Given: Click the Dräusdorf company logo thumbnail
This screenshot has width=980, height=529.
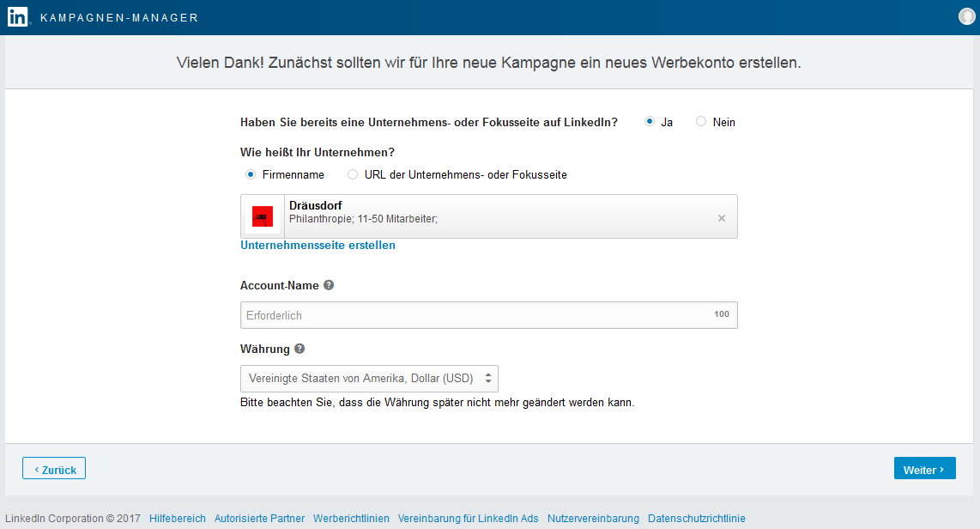Looking at the screenshot, I should coord(263,216).
